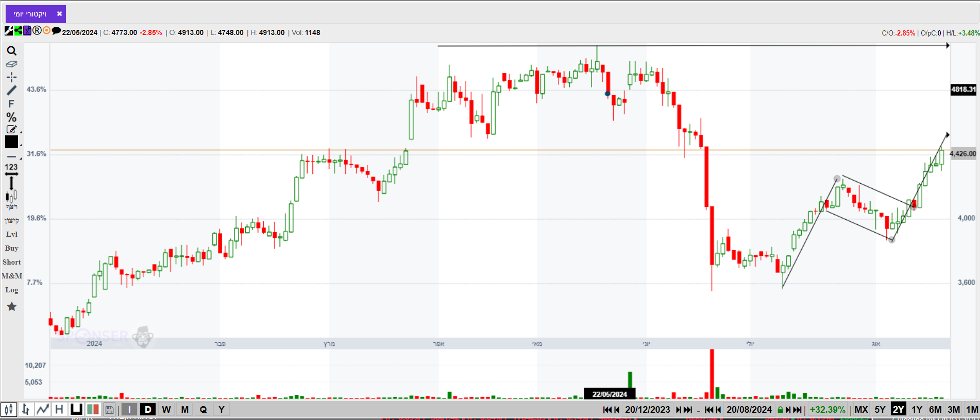Select the weekly W interval
Image resolution: width=980 pixels, height=420 pixels.
point(166,410)
